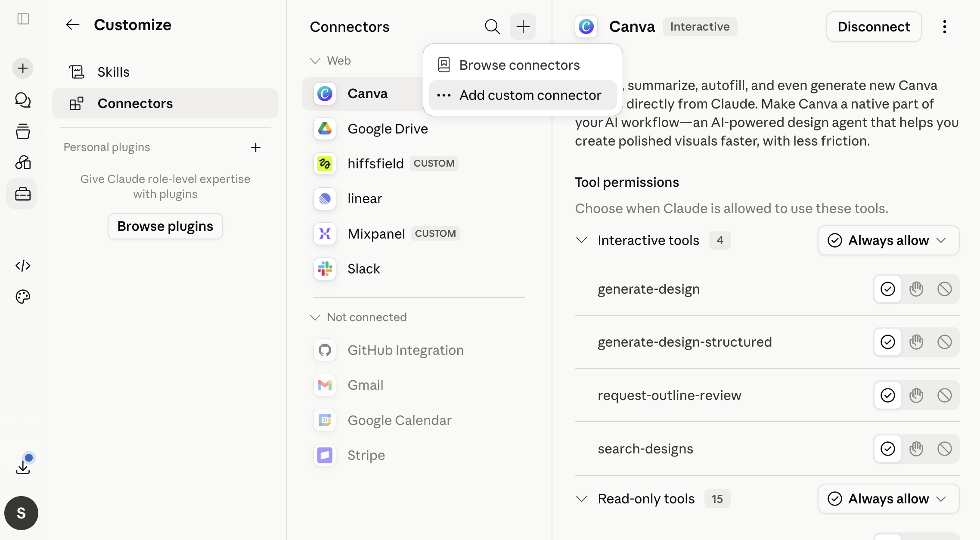Viewport: 980px width, 540px height.
Task: Open the code brackets icon
Action: point(23,266)
